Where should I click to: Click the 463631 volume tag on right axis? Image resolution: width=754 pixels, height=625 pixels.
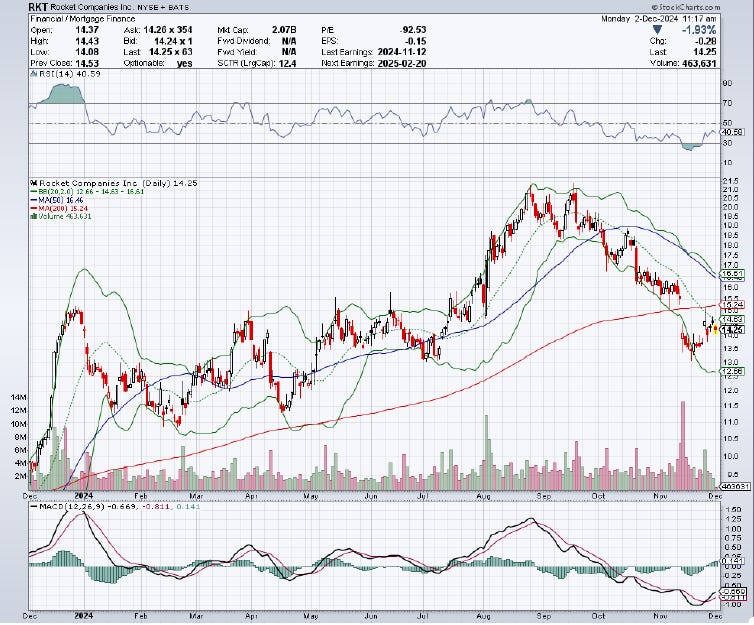pos(735,486)
